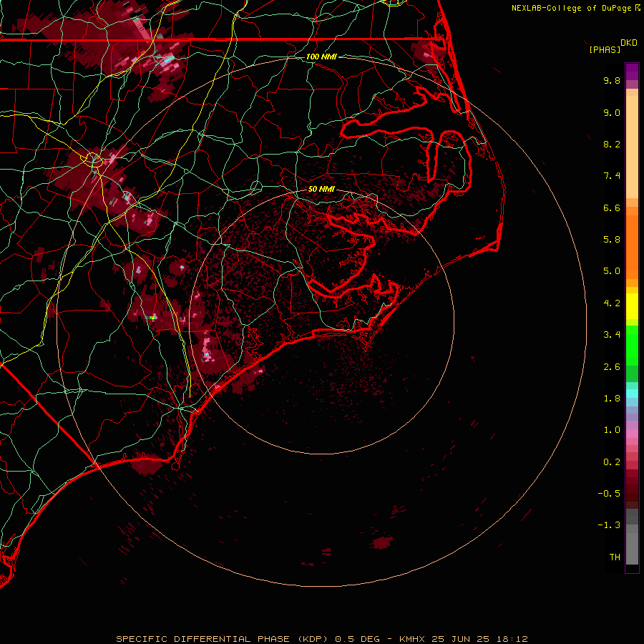Click the -1.3 value on the color scale

(609, 525)
